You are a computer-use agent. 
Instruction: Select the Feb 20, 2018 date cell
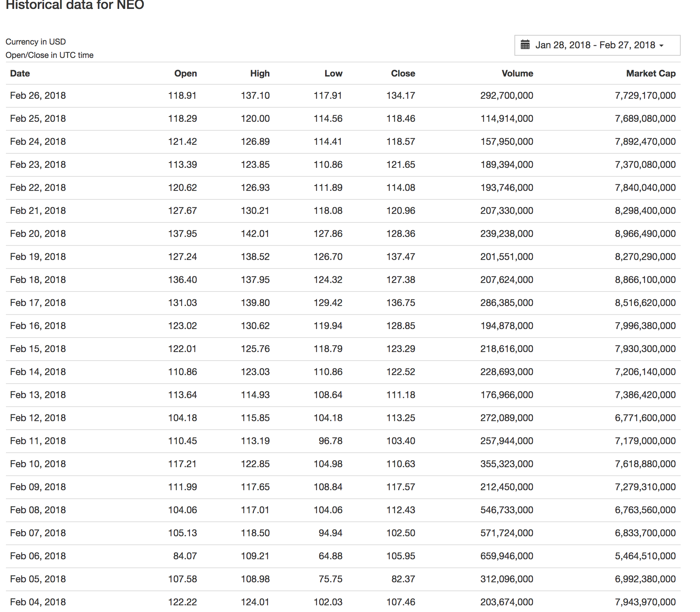click(x=38, y=234)
